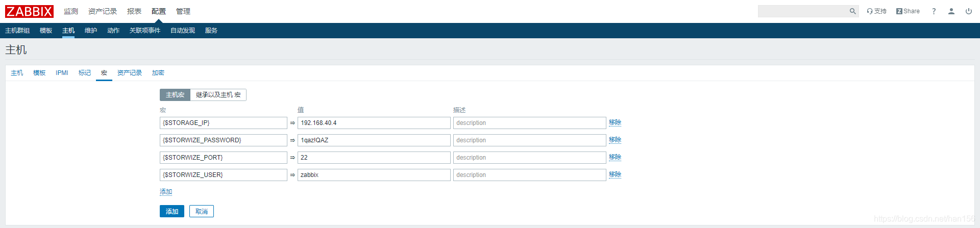Open the 资产记录 top menu
This screenshot has width=980, height=228.
[x=103, y=11]
